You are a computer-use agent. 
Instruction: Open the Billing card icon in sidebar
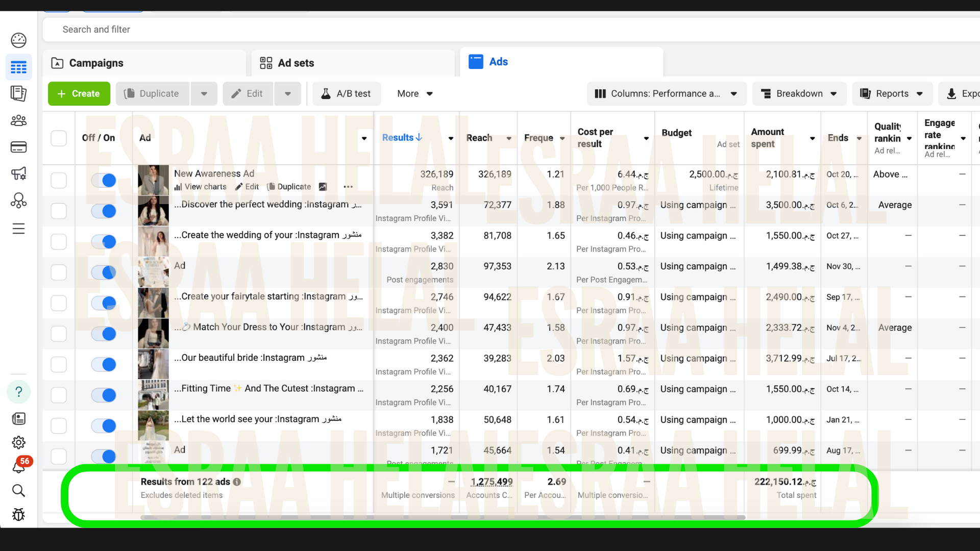point(19,147)
